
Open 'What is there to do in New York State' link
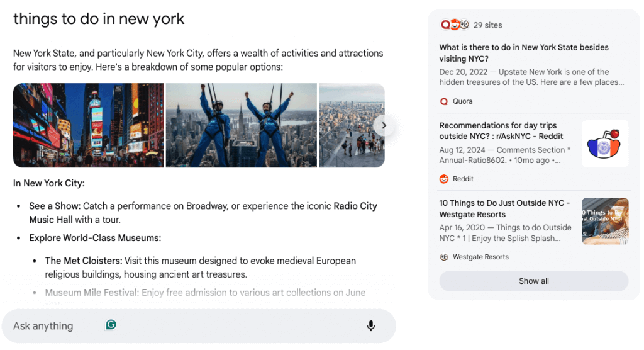[524, 53]
